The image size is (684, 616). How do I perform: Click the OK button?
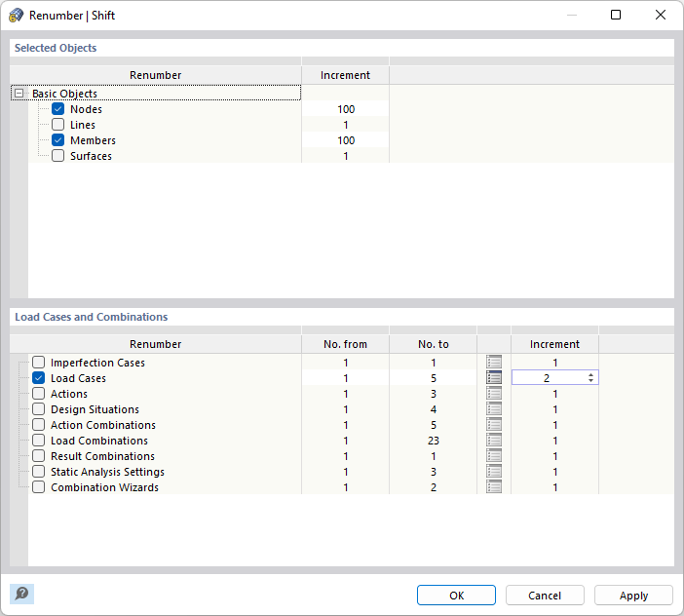[x=456, y=596]
